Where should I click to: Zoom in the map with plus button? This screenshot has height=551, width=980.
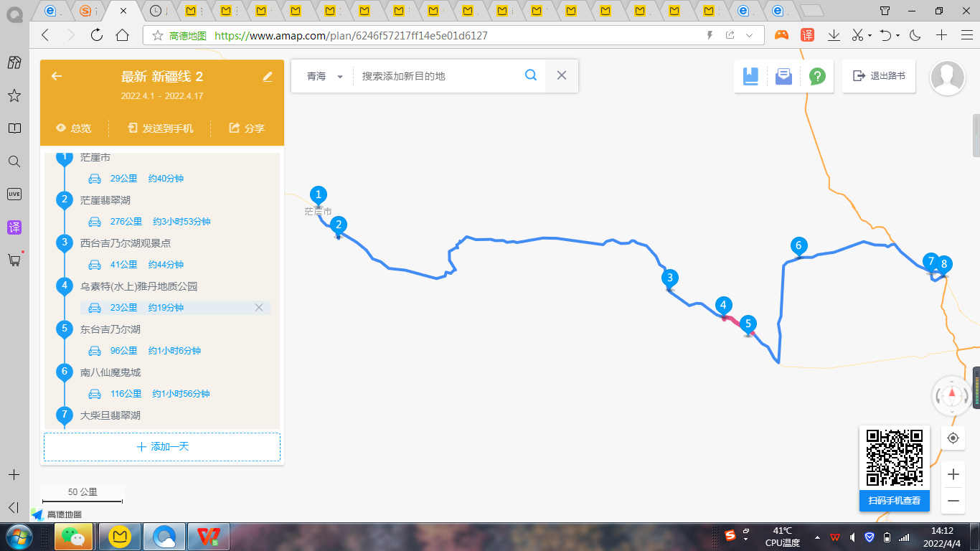tap(953, 474)
